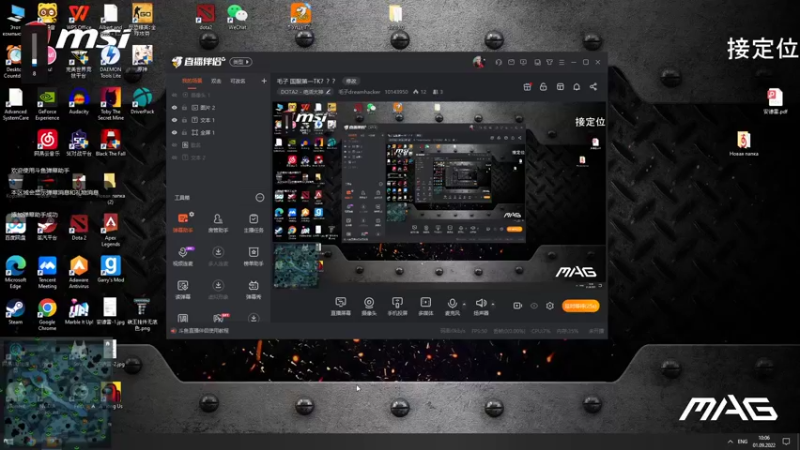The image size is (800, 450).
Task: Add 直播伴侣 screen capture source
Action: pyautogui.click(x=340, y=306)
